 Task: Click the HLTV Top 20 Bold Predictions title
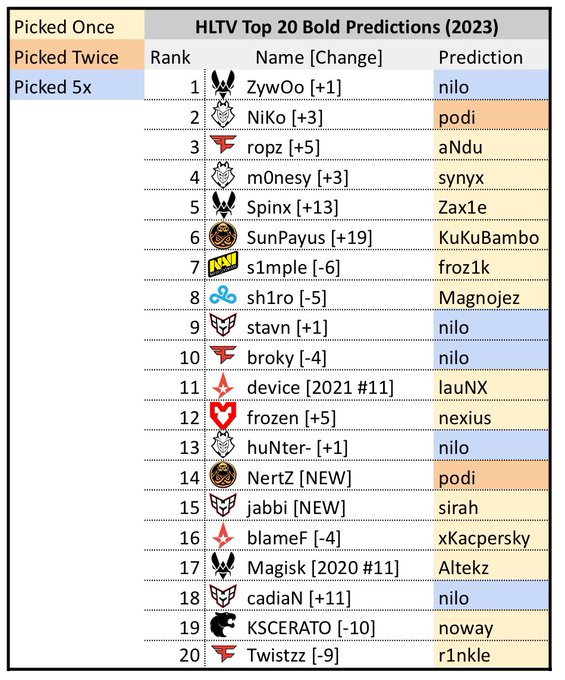[x=346, y=27]
